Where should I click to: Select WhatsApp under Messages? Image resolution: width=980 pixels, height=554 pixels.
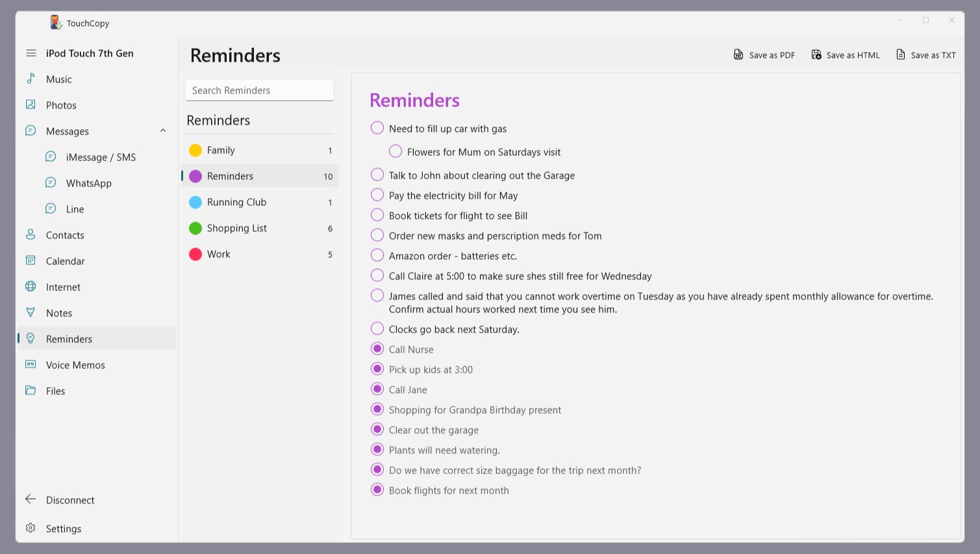coord(88,183)
